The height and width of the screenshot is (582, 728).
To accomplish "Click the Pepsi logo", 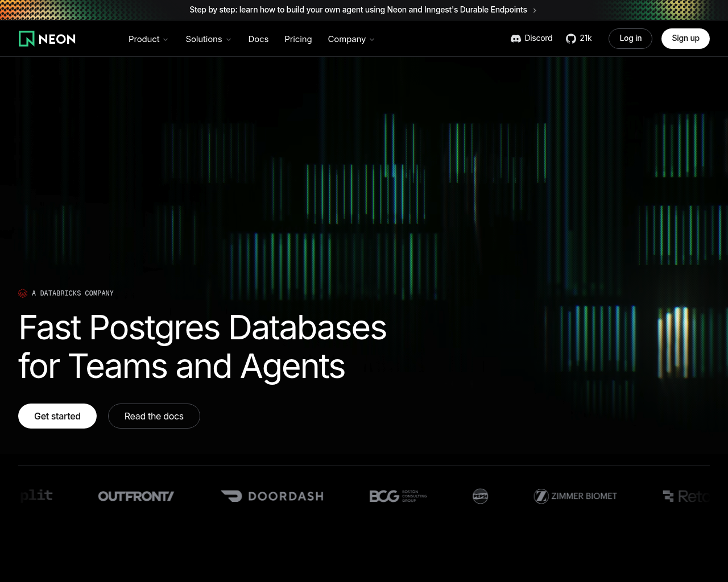I will coord(481,496).
